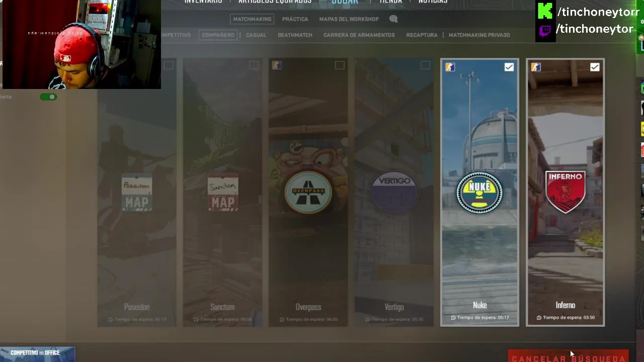This screenshot has width=644, height=362.
Task: Click the Sanctum map badge
Action: [222, 193]
